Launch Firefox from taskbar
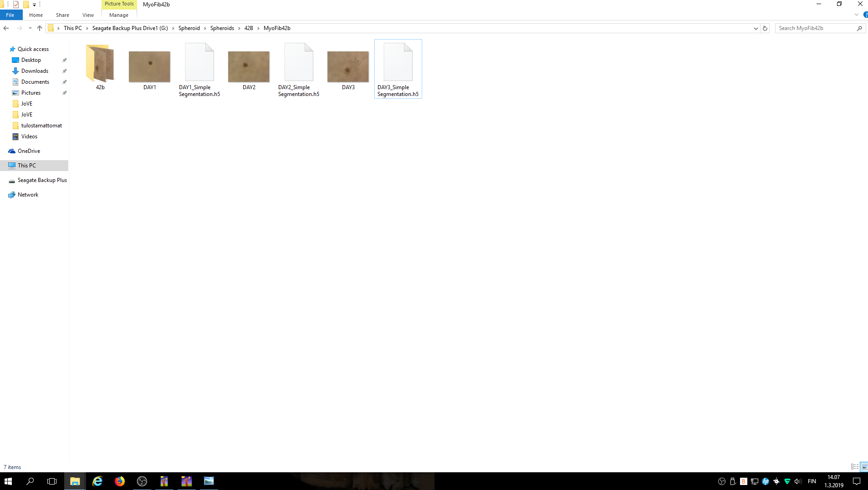The width and height of the screenshot is (868, 490). point(120,481)
